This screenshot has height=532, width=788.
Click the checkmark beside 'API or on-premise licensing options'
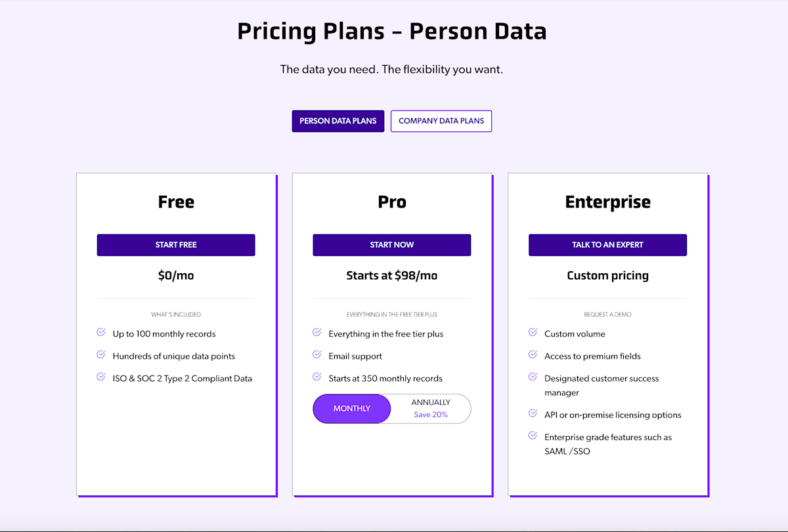click(533, 413)
